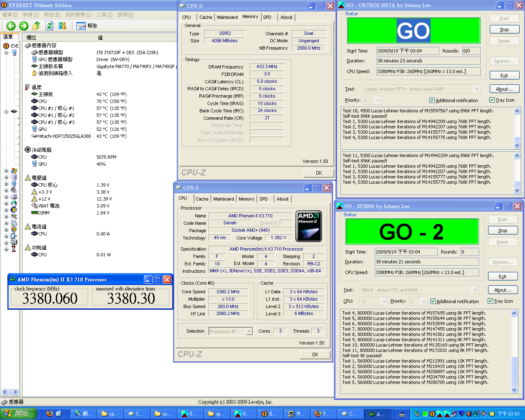Click the ORTHOS upper log scrollbar thumb
The height and width of the screenshot is (420, 525).
[x=517, y=139]
